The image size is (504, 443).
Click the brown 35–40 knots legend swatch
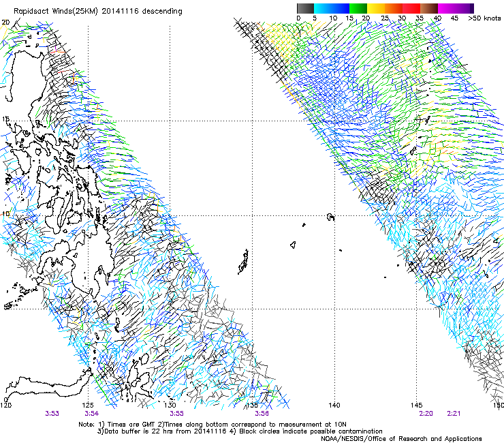429,8
